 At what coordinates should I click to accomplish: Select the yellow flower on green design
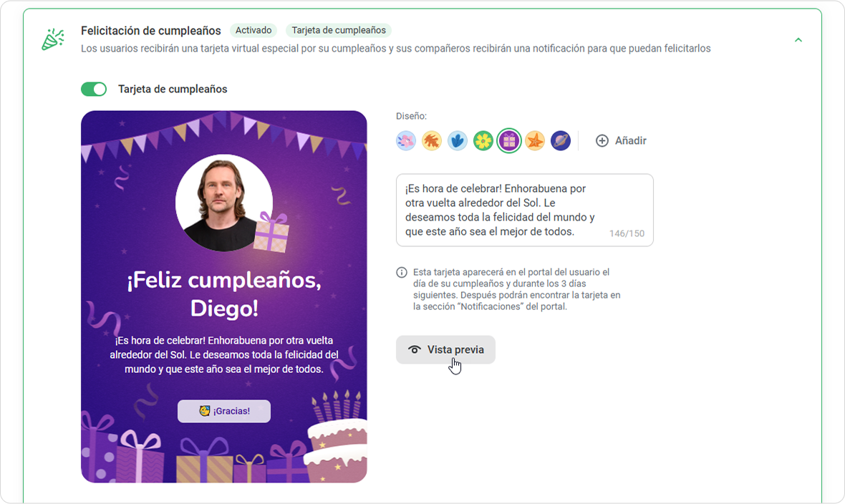coord(483,141)
